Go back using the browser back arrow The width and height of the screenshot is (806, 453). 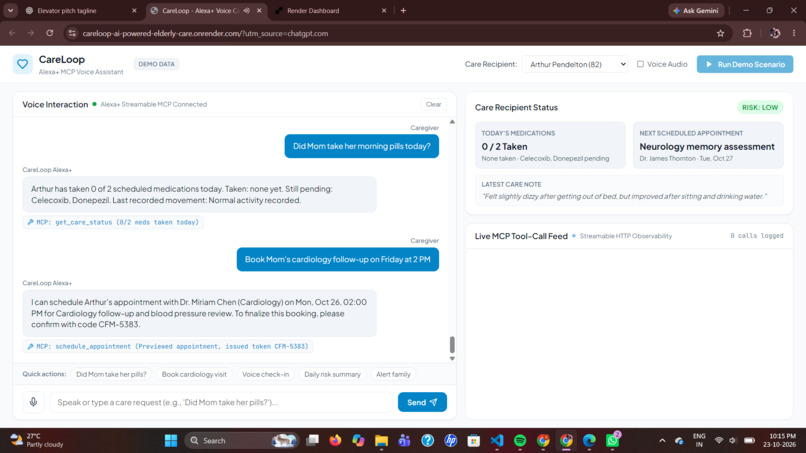coord(12,33)
